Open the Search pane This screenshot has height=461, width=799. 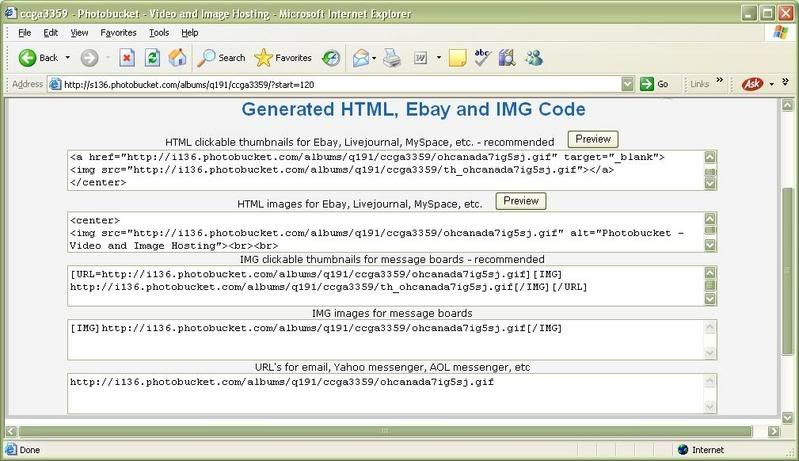(x=222, y=58)
